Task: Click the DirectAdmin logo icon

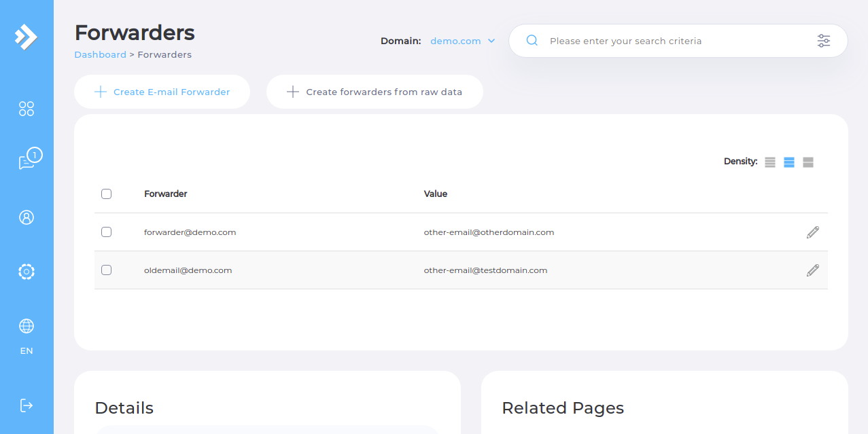Action: 26,37
